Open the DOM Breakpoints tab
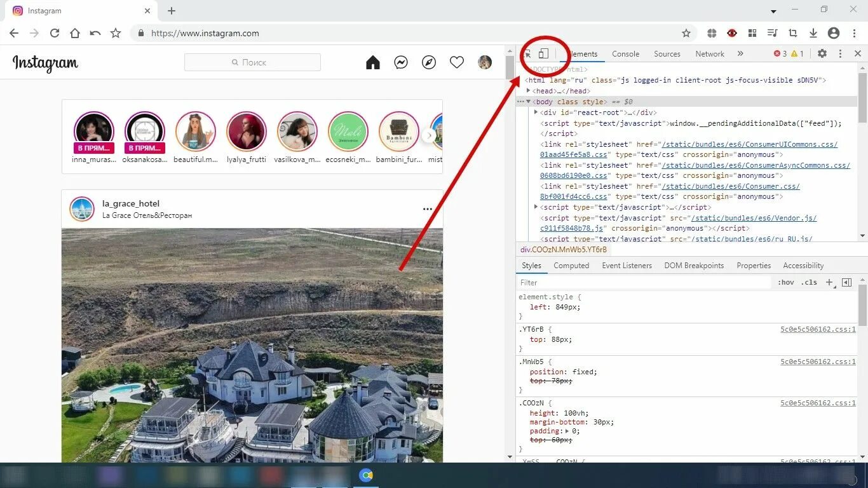868x488 pixels. 694,266
